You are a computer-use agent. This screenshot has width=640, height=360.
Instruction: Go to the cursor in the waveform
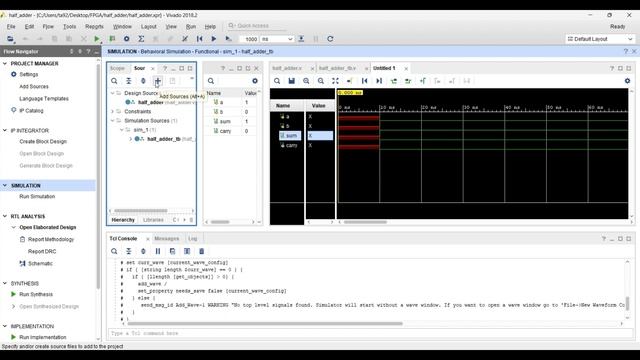pyautogui.click(x=350, y=81)
